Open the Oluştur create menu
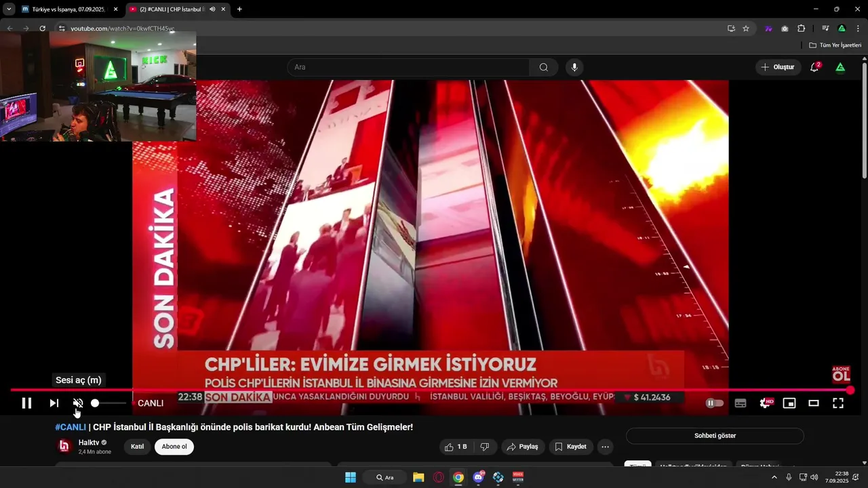 778,67
